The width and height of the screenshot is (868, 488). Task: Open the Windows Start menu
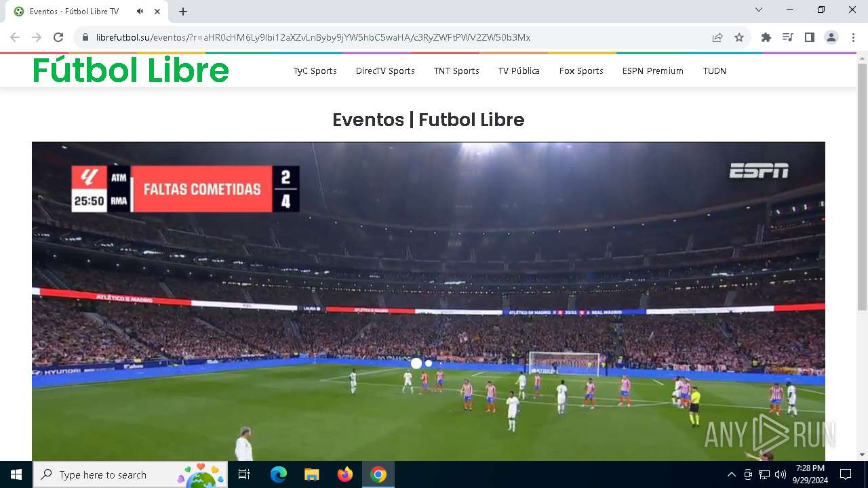[16, 474]
